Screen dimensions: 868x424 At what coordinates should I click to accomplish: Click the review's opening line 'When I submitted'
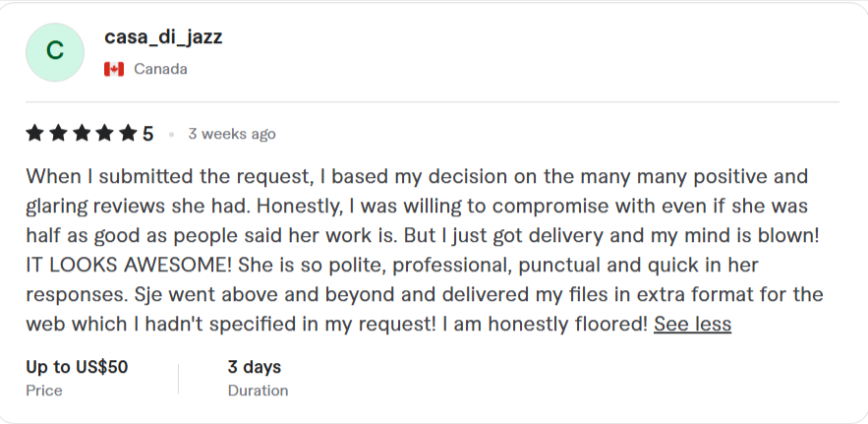pyautogui.click(x=108, y=177)
